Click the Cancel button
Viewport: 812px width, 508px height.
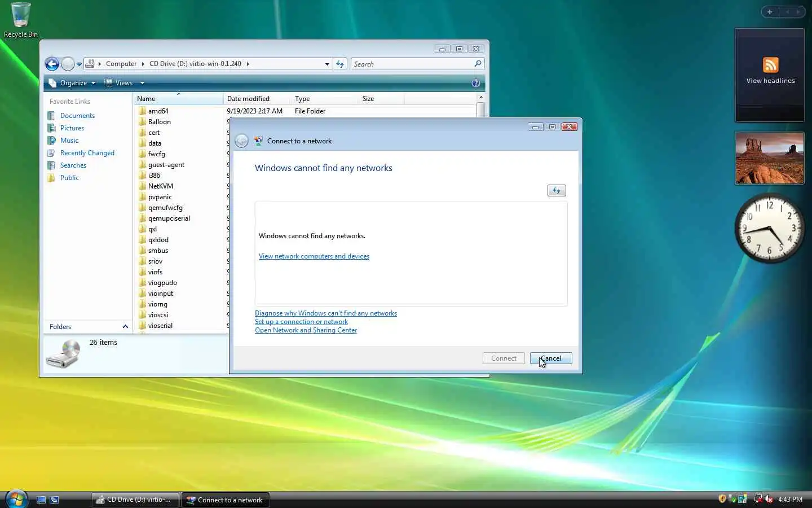pyautogui.click(x=551, y=358)
